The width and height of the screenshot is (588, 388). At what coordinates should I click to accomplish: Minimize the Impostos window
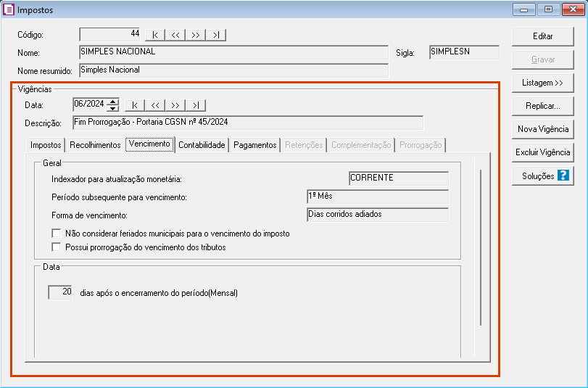pos(524,9)
